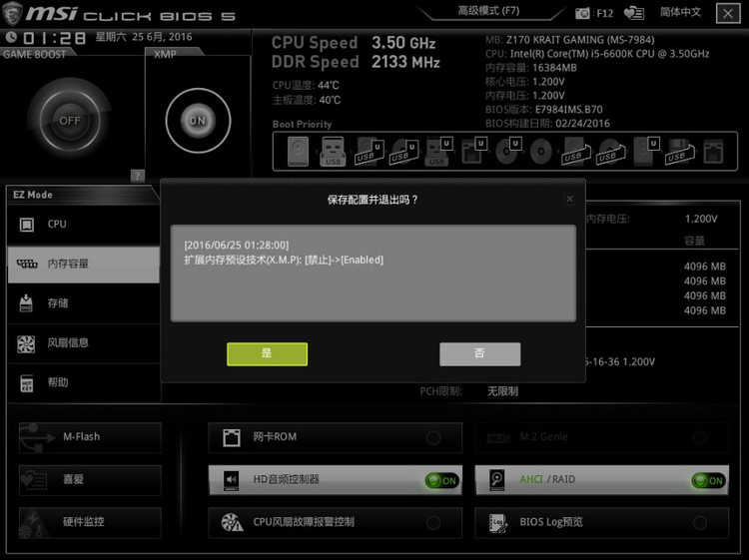This screenshot has width=749, height=560.
Task: Click the hotkey help icon in sidebar
Action: tap(27, 383)
